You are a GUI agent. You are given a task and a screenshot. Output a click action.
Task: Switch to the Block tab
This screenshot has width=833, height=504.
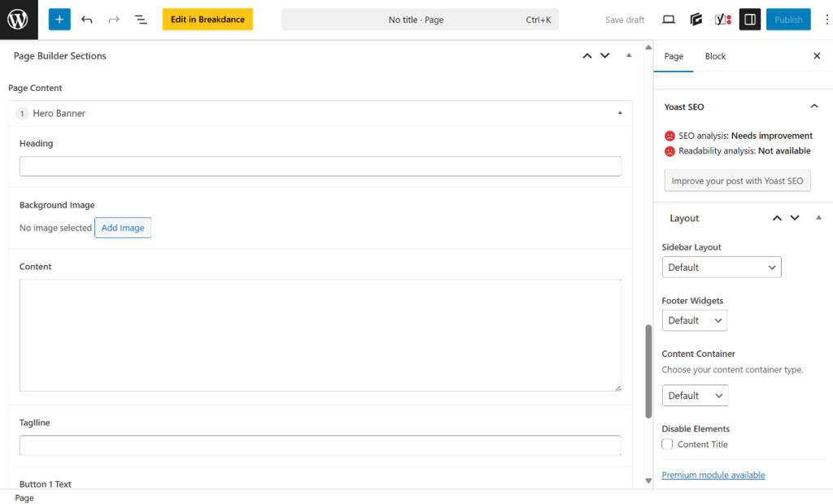[x=715, y=56]
